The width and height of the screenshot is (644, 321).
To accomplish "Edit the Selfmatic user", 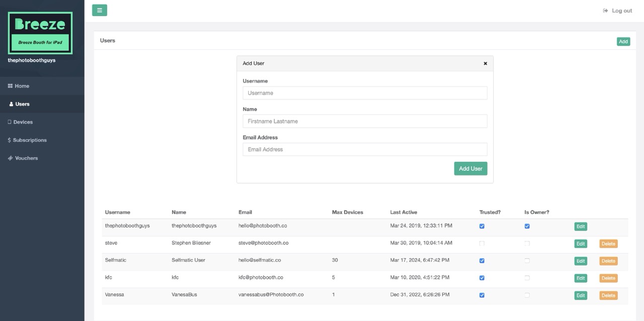I will (580, 261).
